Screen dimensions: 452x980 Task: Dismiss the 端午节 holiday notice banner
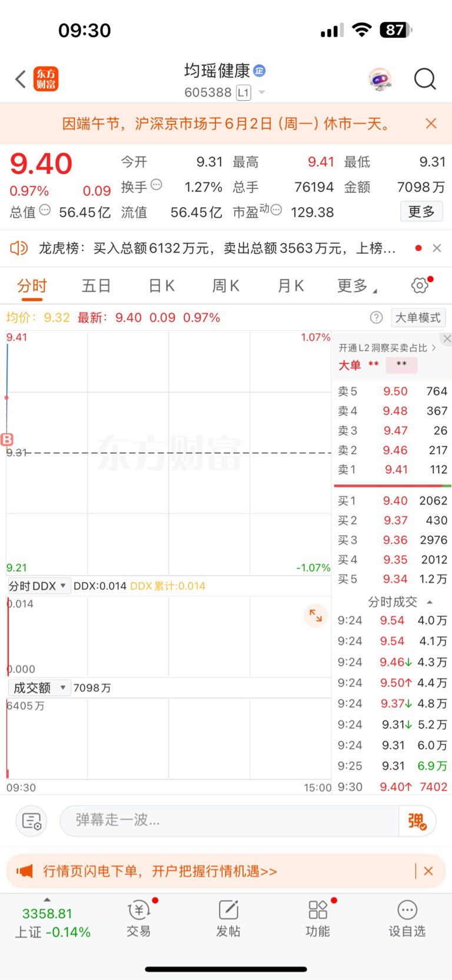[x=431, y=123]
